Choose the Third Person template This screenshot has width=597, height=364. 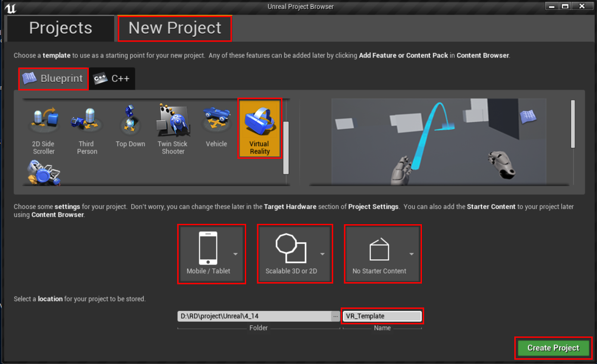87,129
